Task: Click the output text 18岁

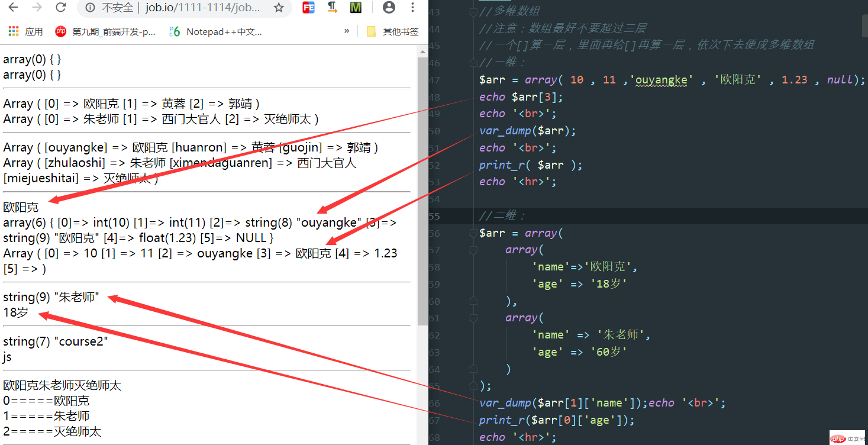Action: click(15, 312)
